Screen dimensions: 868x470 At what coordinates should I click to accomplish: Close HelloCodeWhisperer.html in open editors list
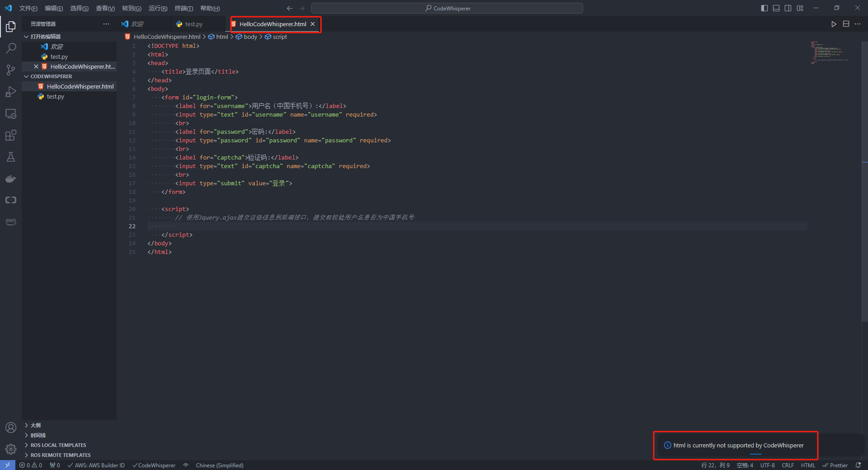point(36,66)
